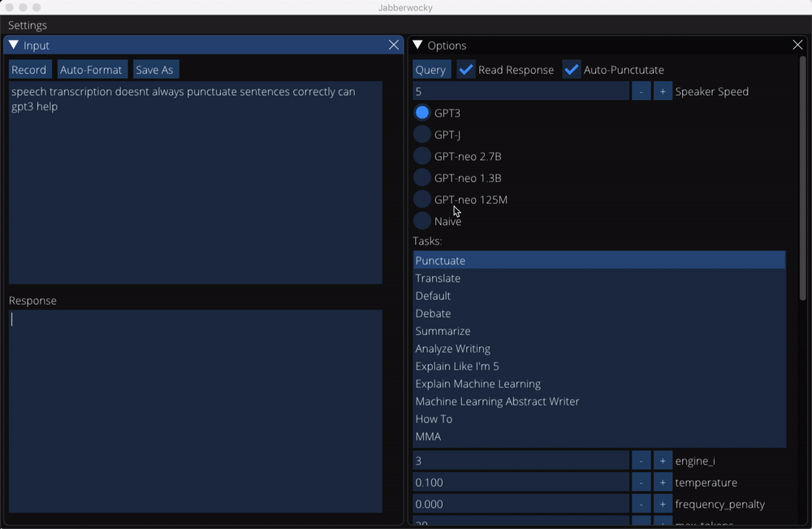
Task: Decrease temperature with minus button
Action: [641, 483]
